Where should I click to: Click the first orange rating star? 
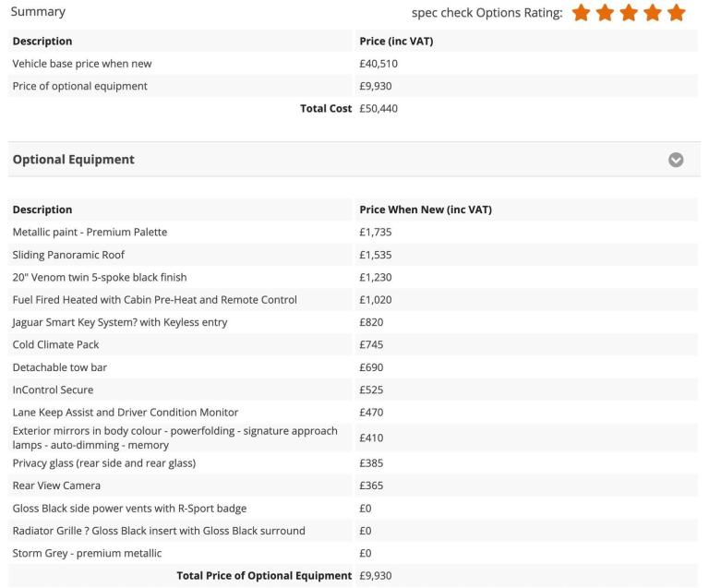coord(581,13)
